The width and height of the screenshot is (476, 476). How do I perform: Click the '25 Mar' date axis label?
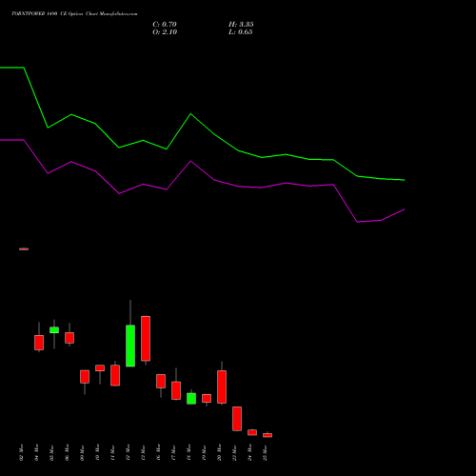tap(265, 452)
